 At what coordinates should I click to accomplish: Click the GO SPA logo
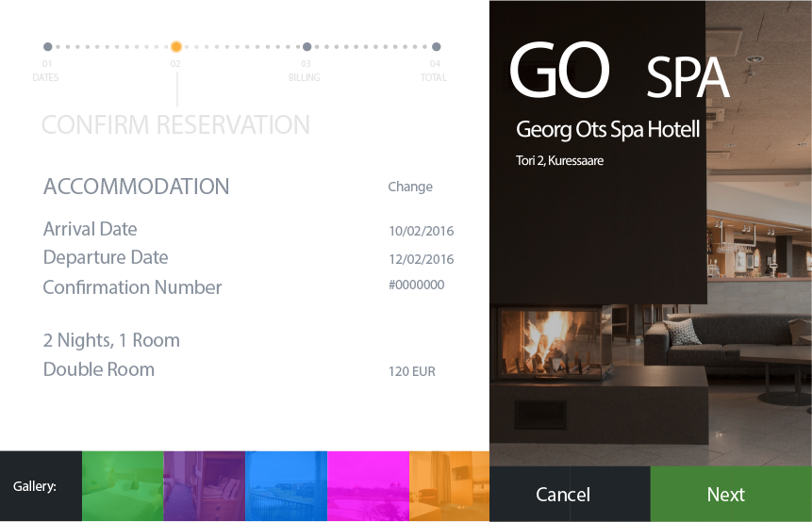pyautogui.click(x=618, y=72)
